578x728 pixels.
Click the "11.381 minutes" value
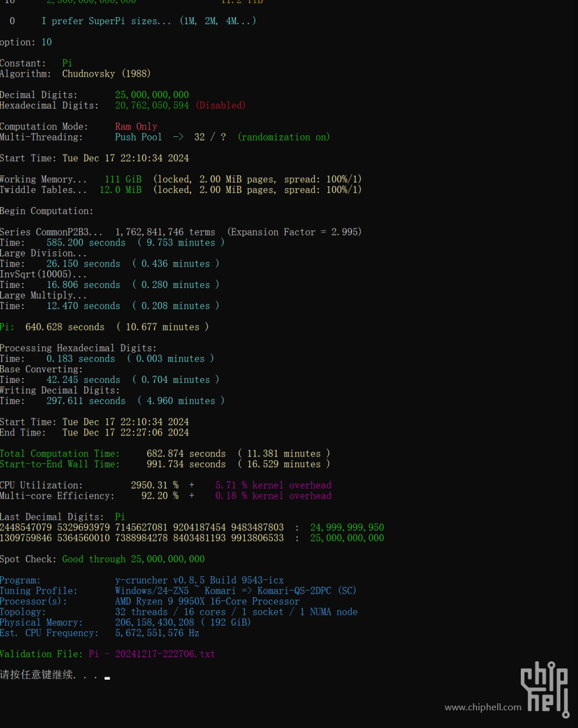pos(284,454)
